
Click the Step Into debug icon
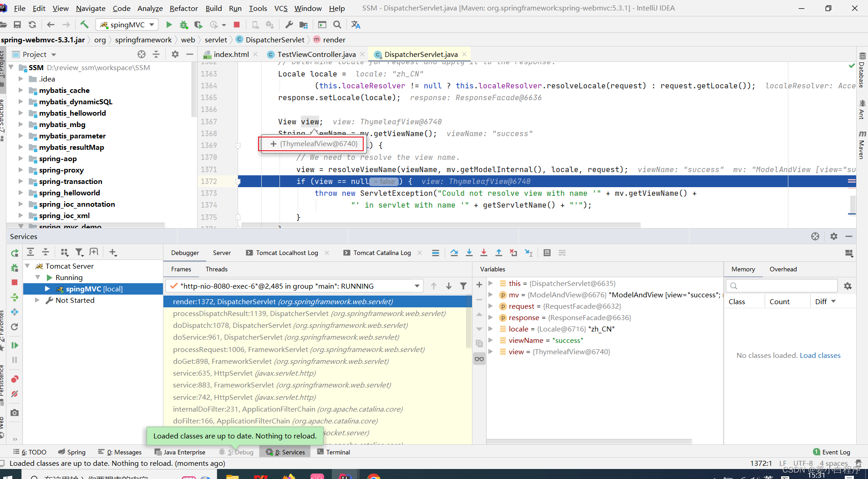click(469, 253)
